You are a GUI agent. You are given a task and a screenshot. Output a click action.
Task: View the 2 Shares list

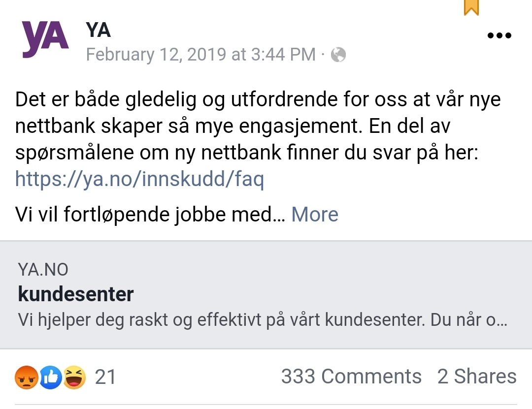[477, 377]
